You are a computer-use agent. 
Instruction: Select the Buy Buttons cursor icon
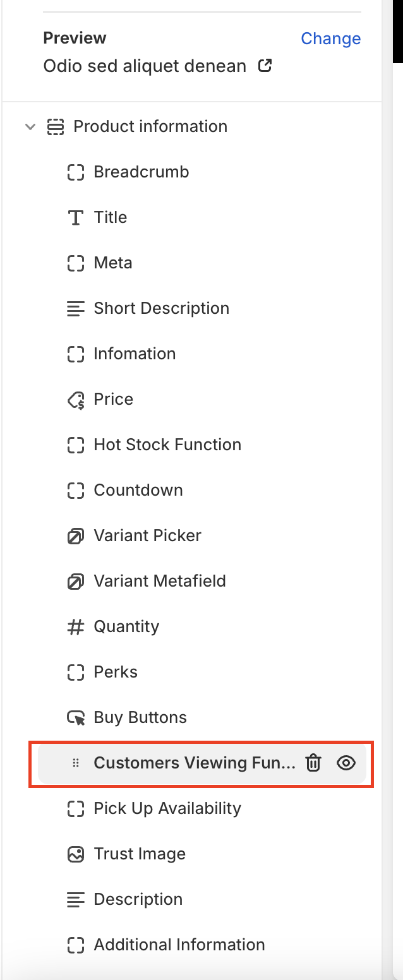pos(76,718)
